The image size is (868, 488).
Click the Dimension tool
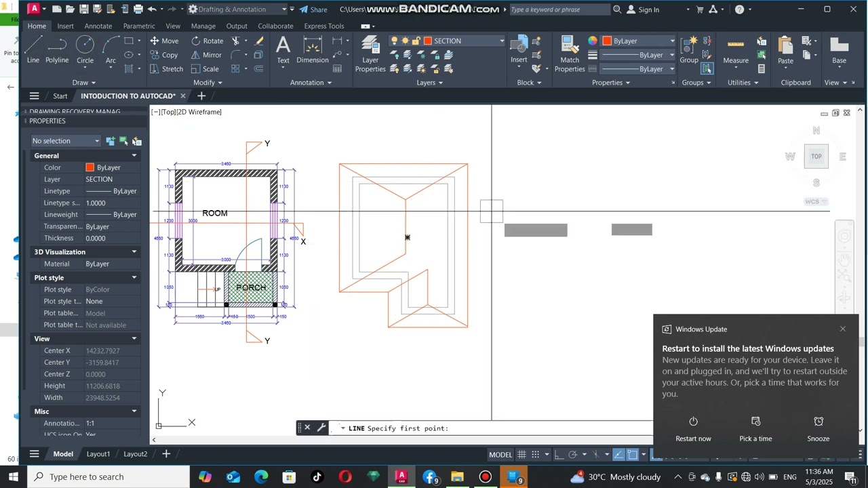312,49
